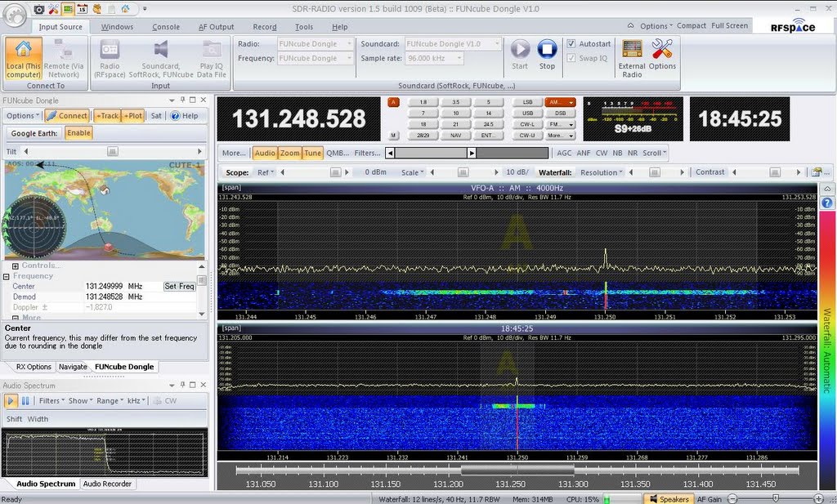
Task: Open ribbon Options with tools icon
Action: (x=662, y=55)
